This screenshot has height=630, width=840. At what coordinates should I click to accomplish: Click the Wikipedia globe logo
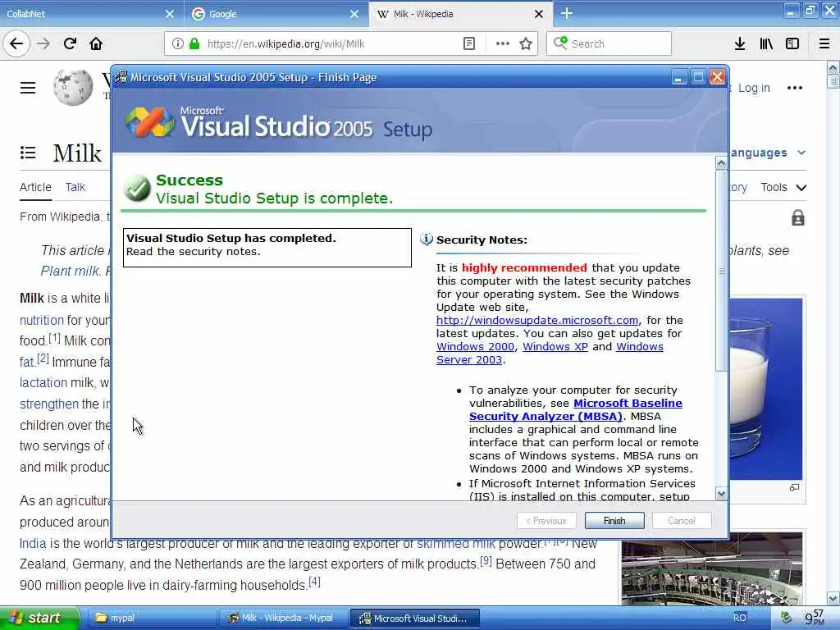(x=73, y=87)
